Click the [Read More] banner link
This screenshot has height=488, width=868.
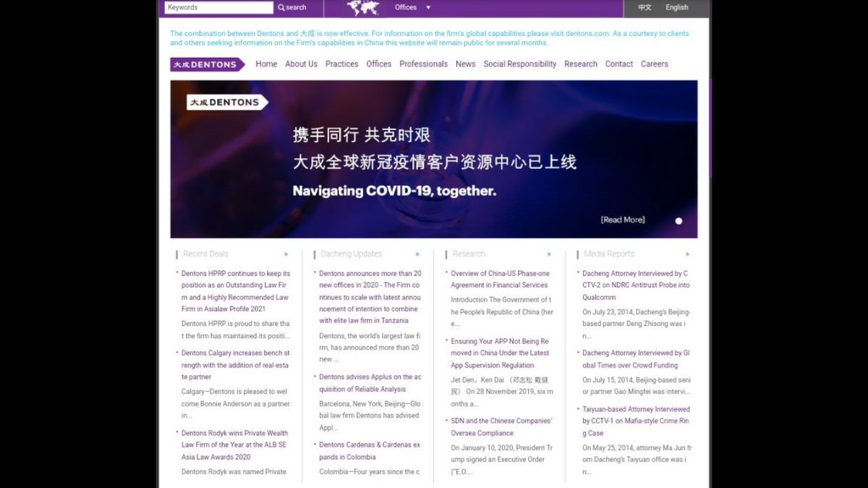tap(623, 220)
